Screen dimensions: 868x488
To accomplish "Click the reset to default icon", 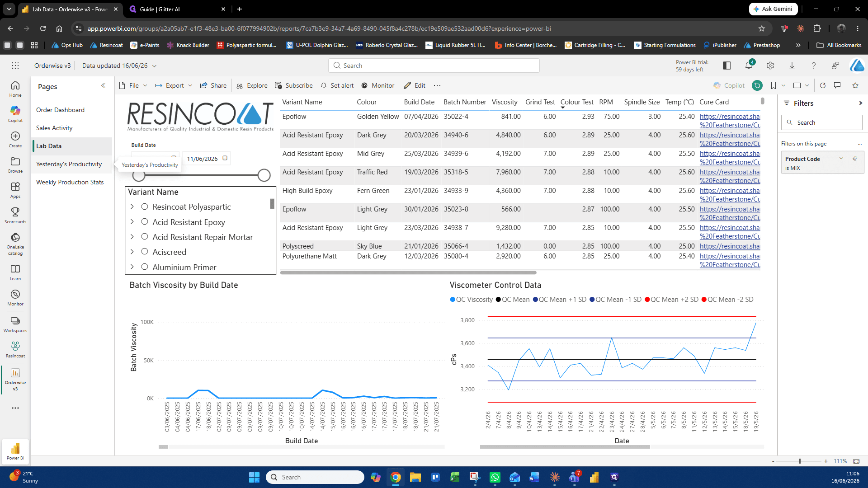I will (757, 85).
